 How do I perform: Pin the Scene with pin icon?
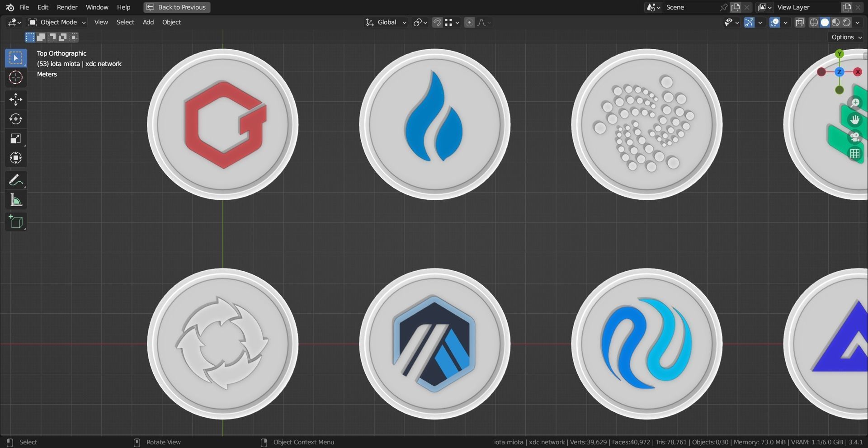(724, 7)
